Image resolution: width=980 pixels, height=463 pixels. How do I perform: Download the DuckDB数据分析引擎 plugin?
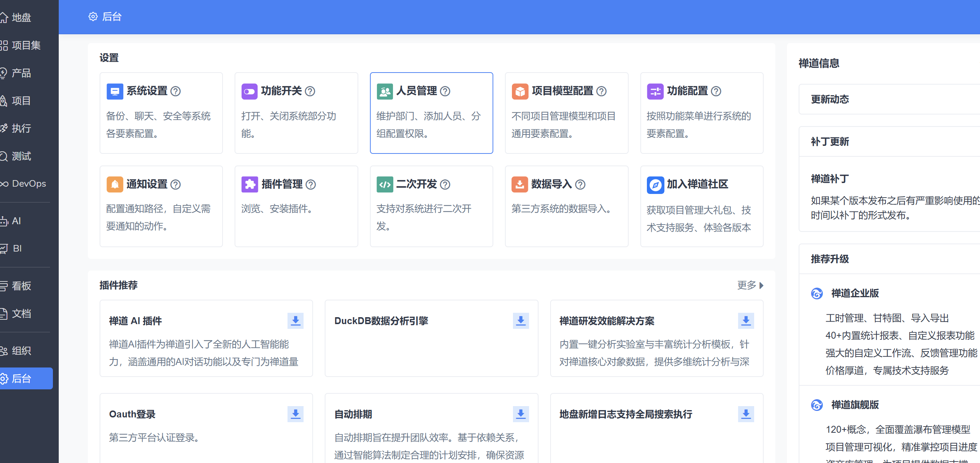[520, 320]
